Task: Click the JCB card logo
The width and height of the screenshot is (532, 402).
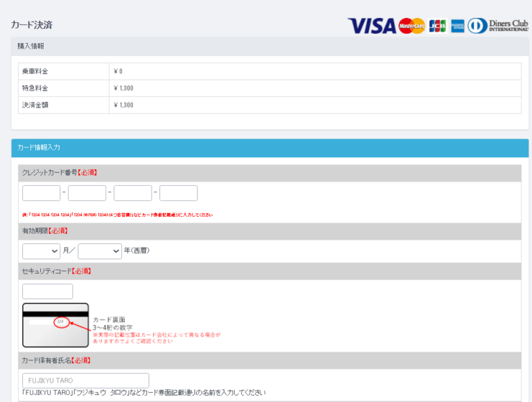Action: (x=437, y=26)
